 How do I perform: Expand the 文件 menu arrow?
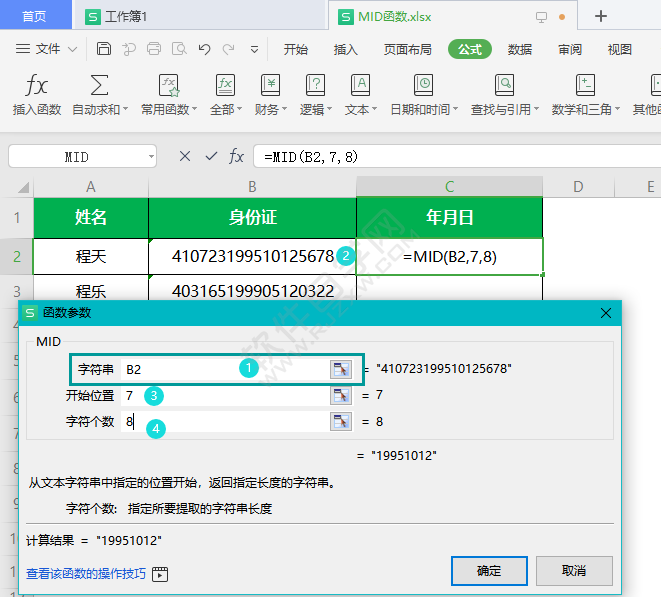pyautogui.click(x=73, y=49)
